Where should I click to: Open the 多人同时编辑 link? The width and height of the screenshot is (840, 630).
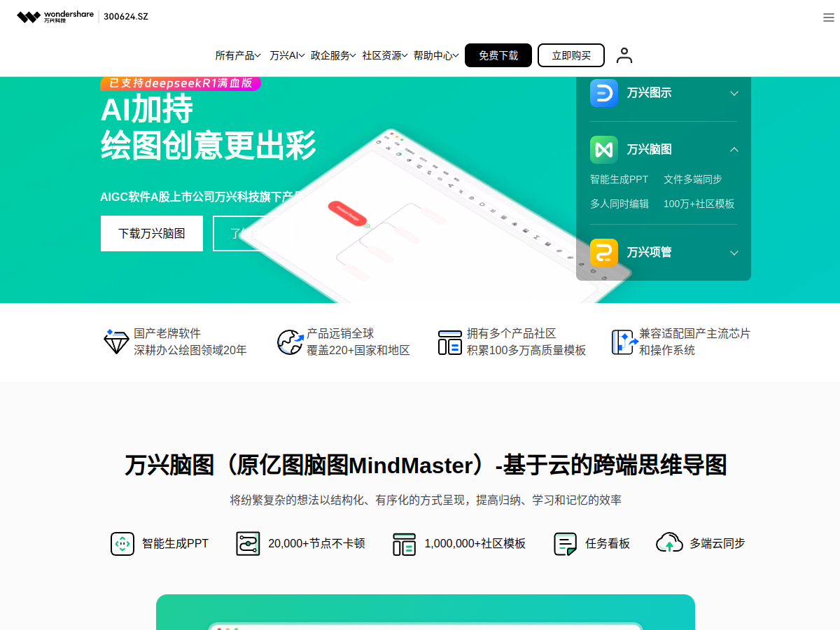pyautogui.click(x=619, y=204)
